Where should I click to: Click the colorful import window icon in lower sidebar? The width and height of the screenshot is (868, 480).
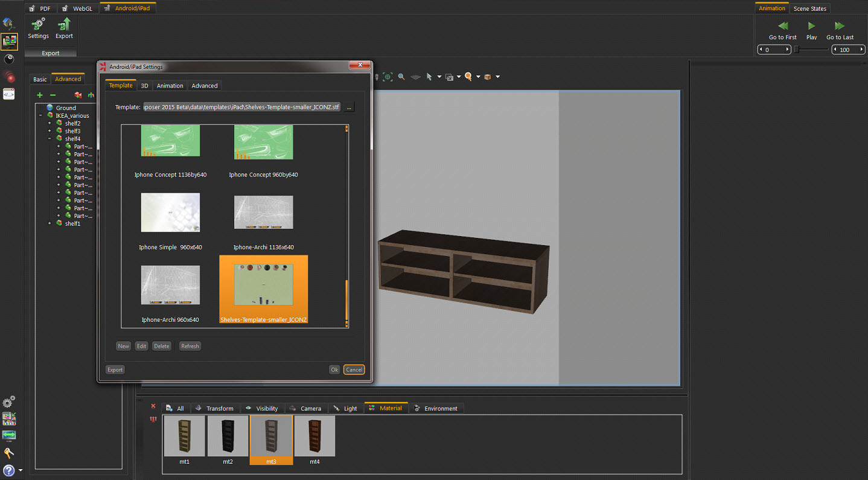tap(9, 418)
